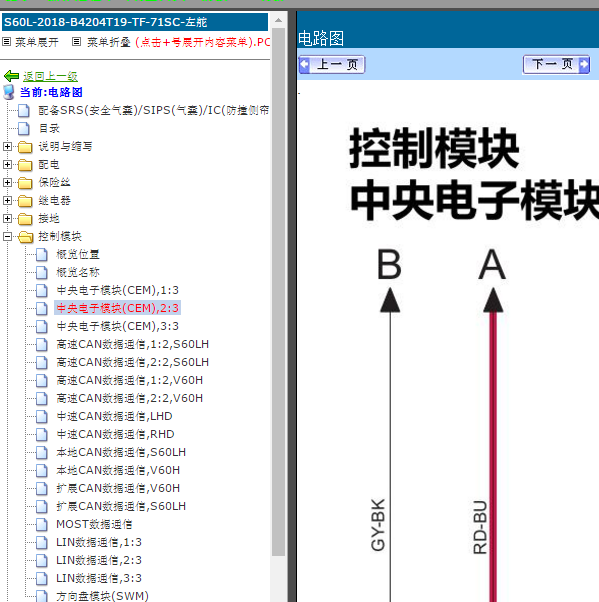Click the 菜单展开 list icon
The image size is (599, 602).
click(7, 41)
